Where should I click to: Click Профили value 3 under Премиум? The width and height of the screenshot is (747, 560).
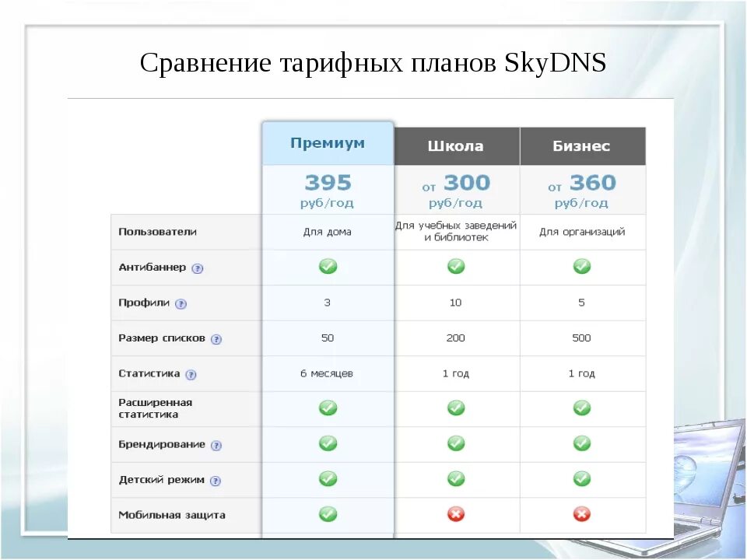point(328,303)
